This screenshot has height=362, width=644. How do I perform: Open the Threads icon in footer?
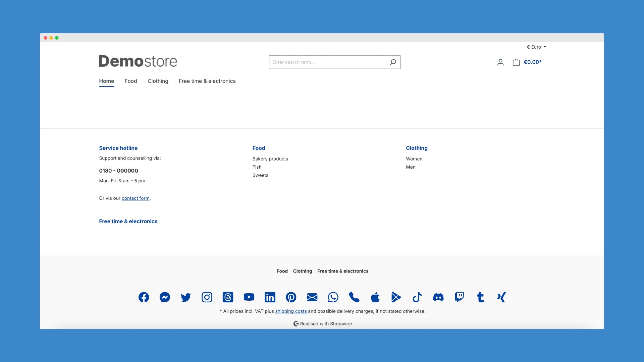[228, 297]
